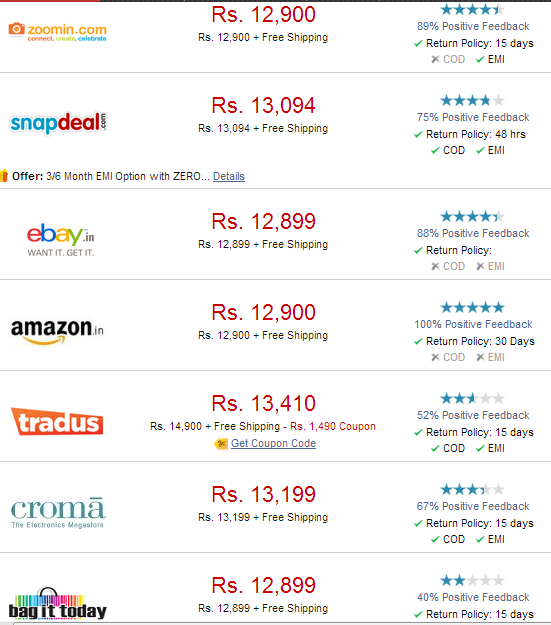Click the zoomin.com store logo

pyautogui.click(x=58, y=32)
